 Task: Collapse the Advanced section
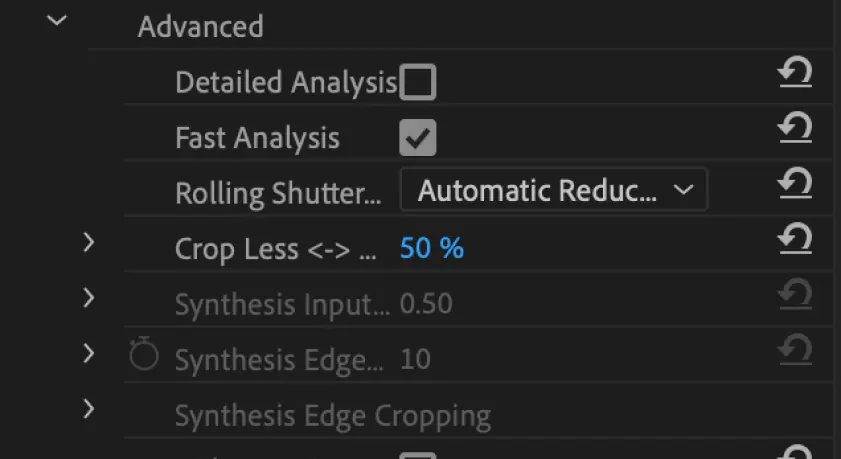click(57, 20)
